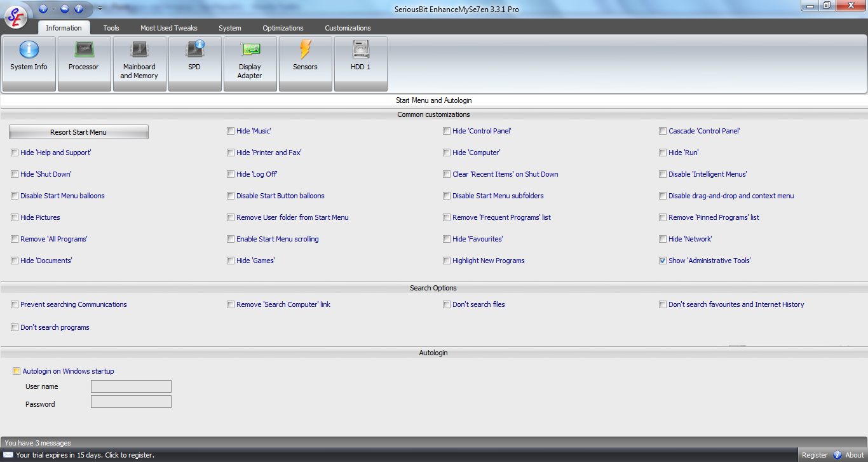Toggle Hide 'Printer and Fax'

[231, 153]
